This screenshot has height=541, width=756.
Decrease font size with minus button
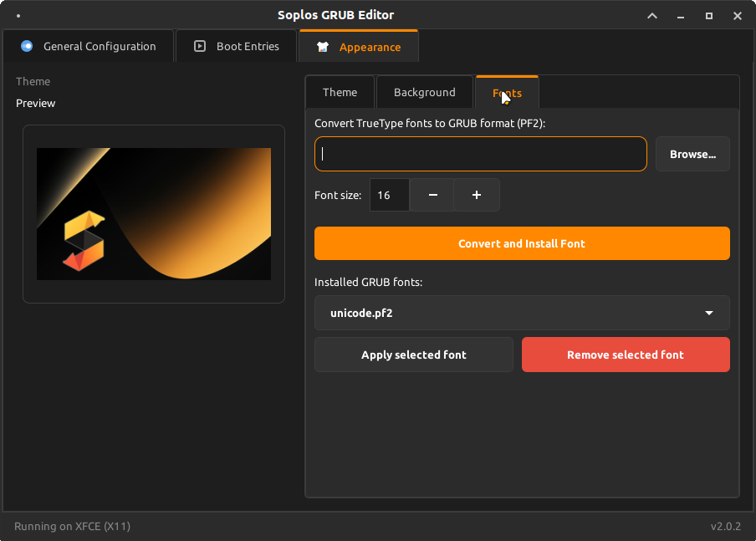click(x=432, y=195)
